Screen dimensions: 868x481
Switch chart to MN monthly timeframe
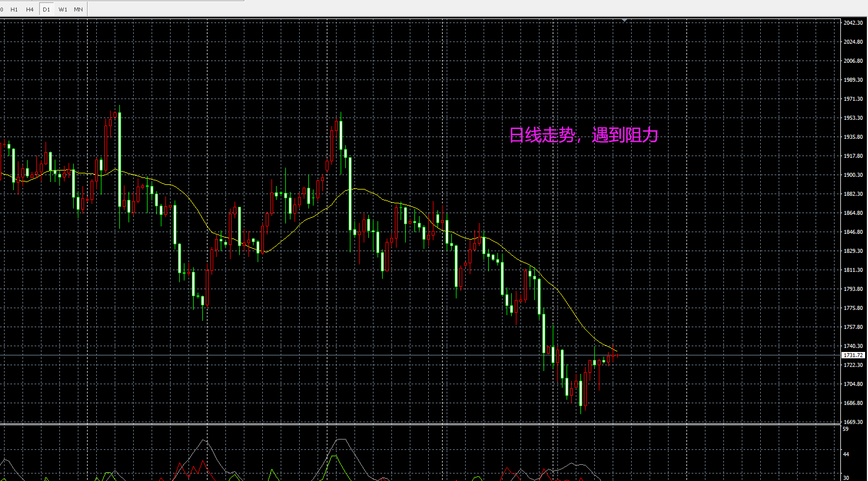pyautogui.click(x=78, y=9)
